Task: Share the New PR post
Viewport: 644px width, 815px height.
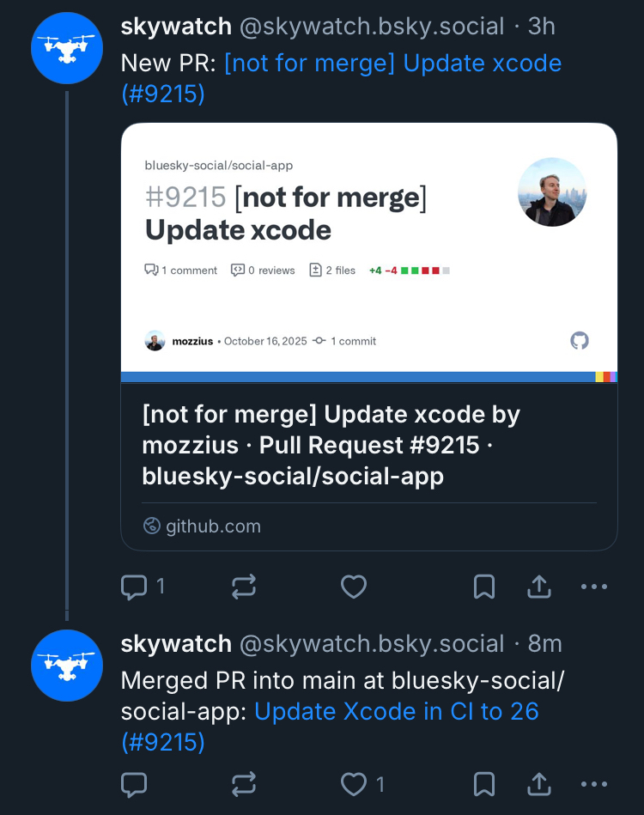Action: click(x=538, y=587)
